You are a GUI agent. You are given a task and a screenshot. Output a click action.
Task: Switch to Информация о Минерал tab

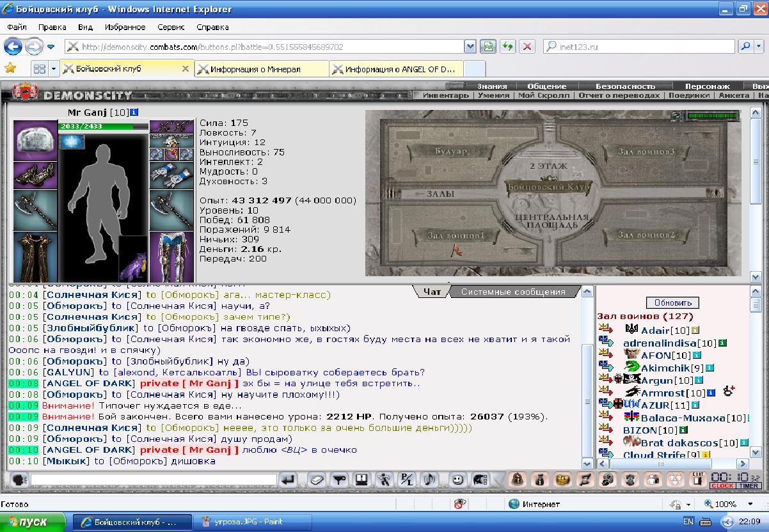(262, 69)
